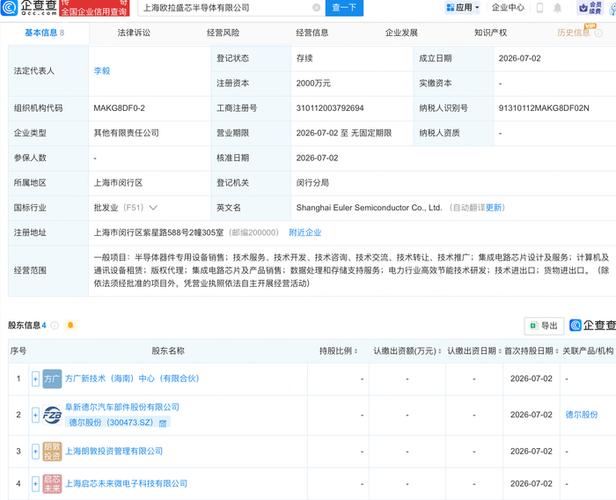Switch to 历史信息 tab
The width and height of the screenshot is (616, 500).
[x=574, y=33]
